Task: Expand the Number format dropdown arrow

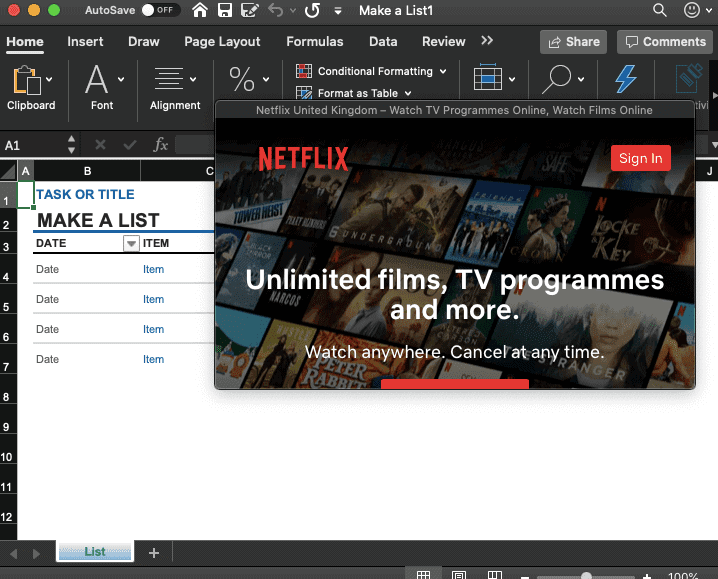Action: tap(266, 79)
